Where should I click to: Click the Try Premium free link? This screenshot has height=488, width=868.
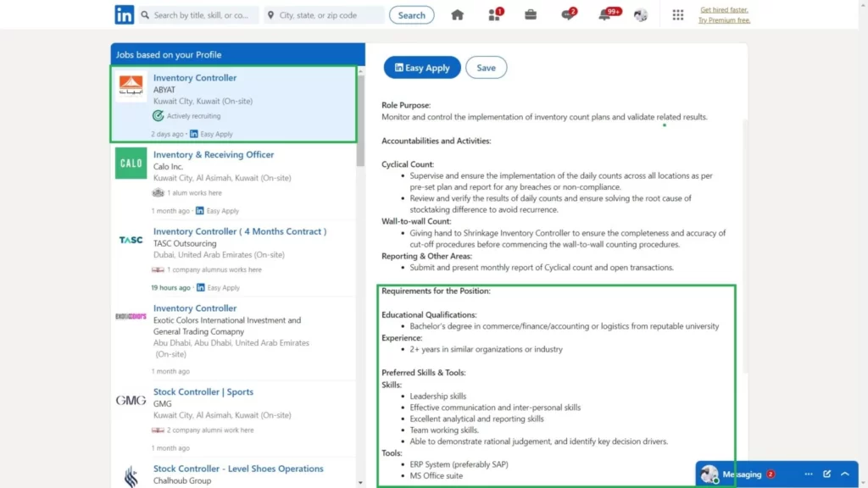click(724, 20)
